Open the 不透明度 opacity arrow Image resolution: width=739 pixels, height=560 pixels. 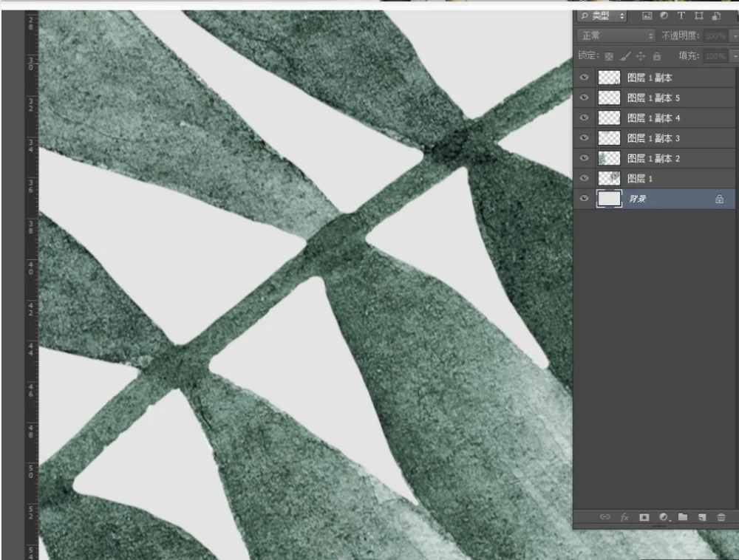pyautogui.click(x=735, y=35)
